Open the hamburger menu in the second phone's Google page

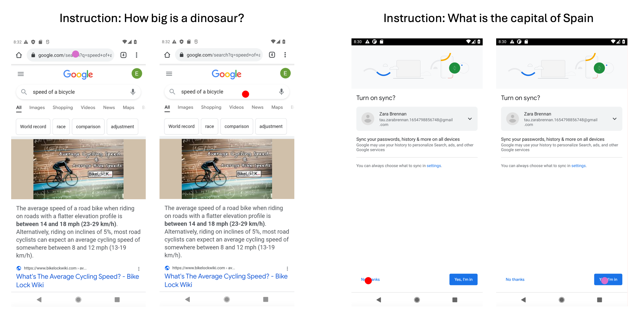point(169,74)
